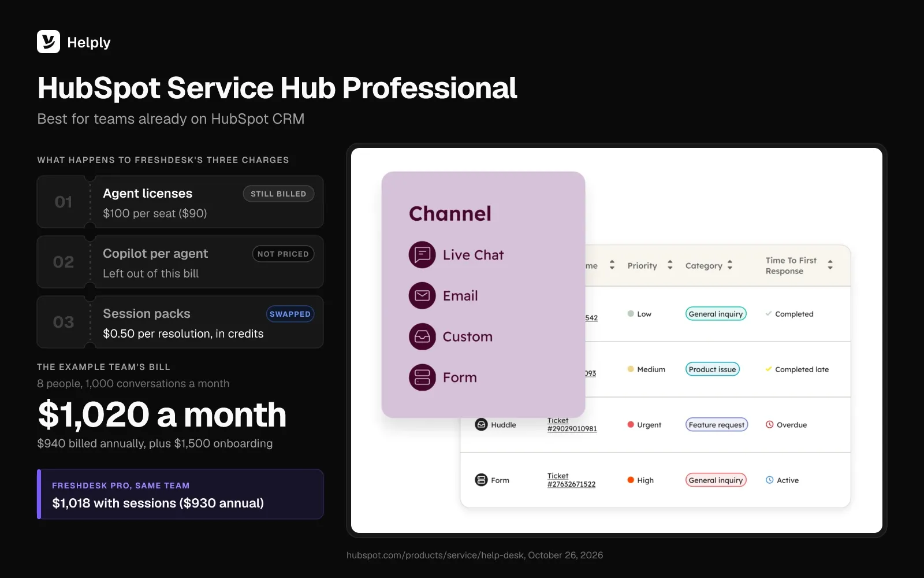This screenshot has width=924, height=578.
Task: Sort by the Category column arrows
Action: coord(730,265)
